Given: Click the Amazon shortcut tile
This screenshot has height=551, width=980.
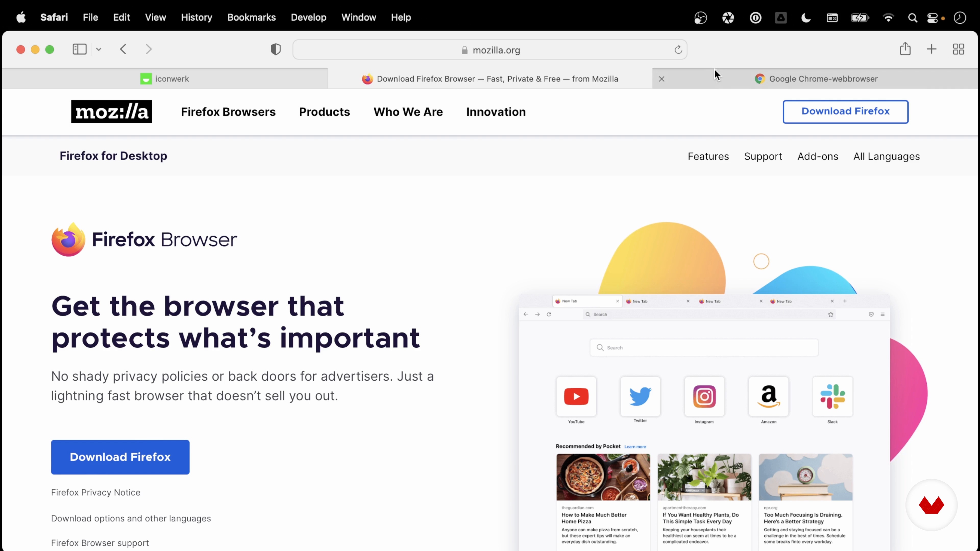Looking at the screenshot, I should point(768,396).
